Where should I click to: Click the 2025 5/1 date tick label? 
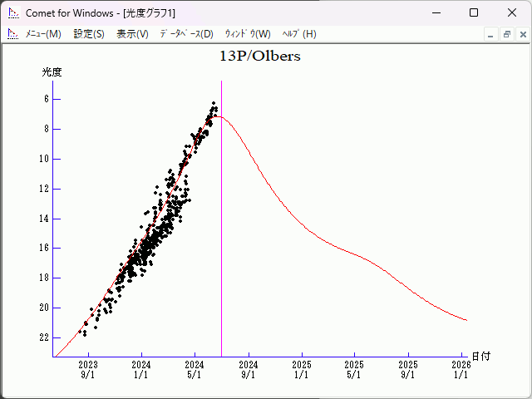[354, 369]
